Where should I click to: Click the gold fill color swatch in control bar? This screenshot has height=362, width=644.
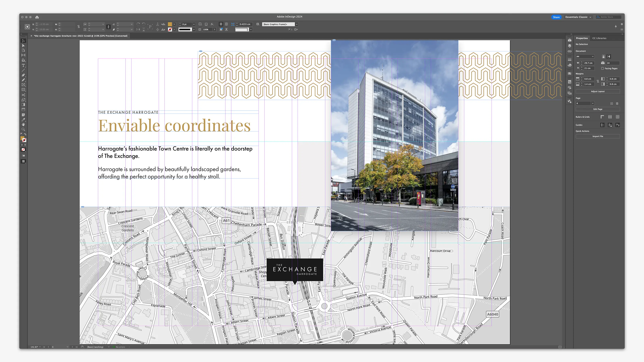click(170, 24)
